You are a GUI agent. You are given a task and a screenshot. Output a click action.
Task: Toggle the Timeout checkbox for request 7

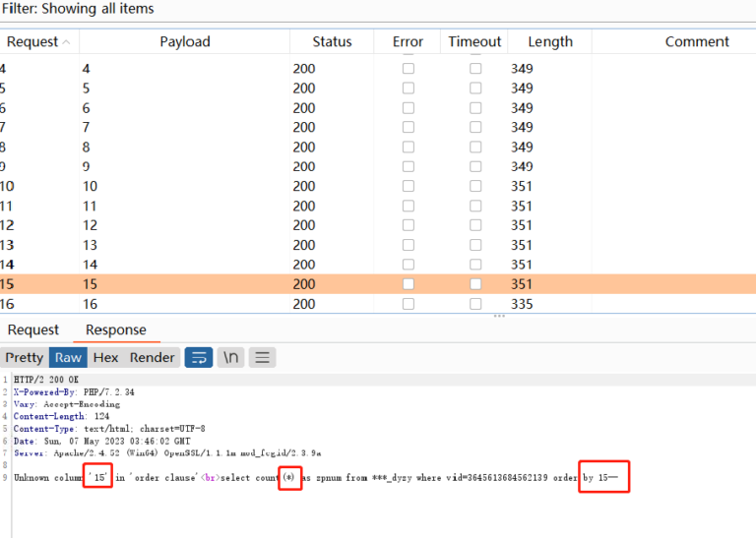coord(475,128)
